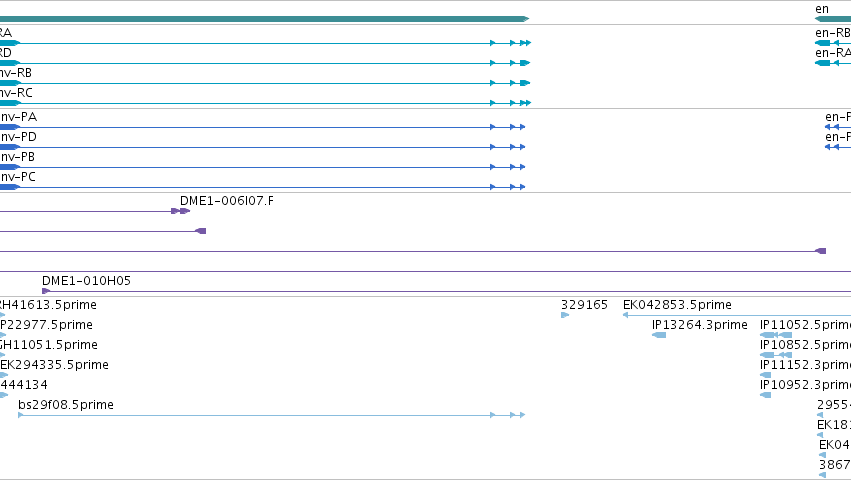Click the bs29f08.5prime intron line
851x480 pixels.
pos(254,415)
